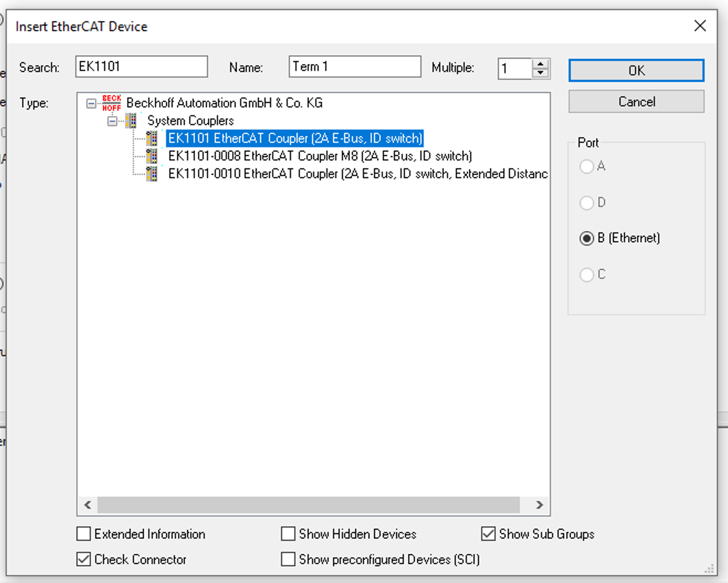Click the EK1101-0008 Coupler M8 device icon

(x=152, y=156)
